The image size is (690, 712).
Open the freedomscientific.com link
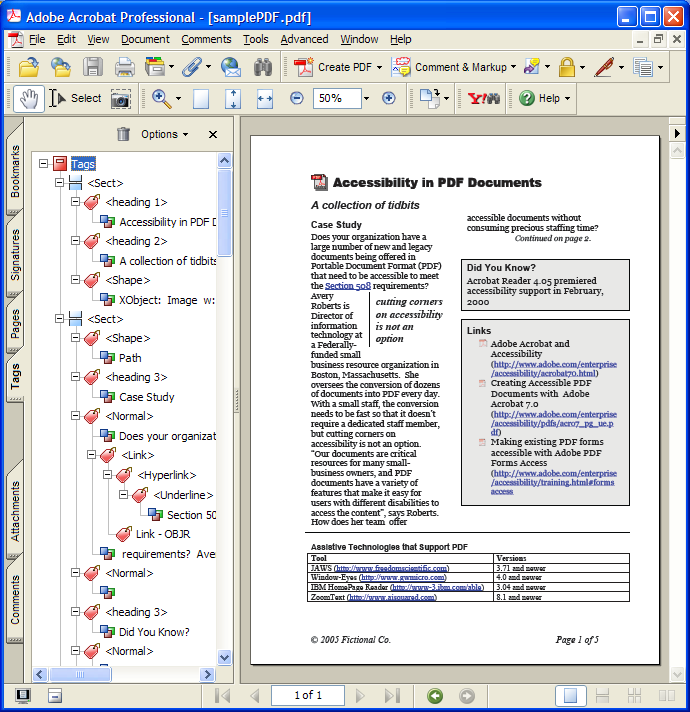(392, 568)
